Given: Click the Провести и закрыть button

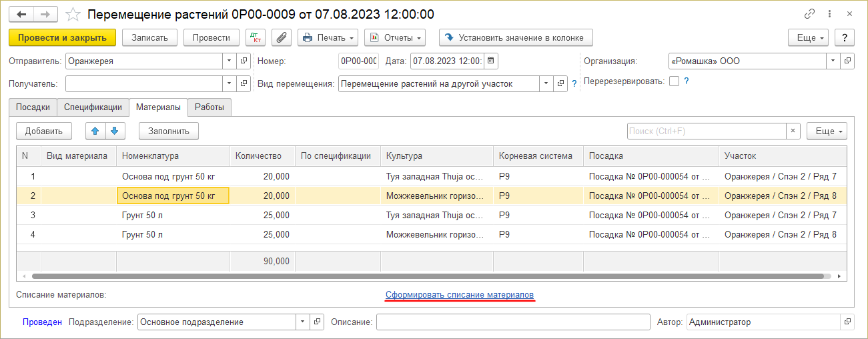Looking at the screenshot, I should tap(62, 37).
